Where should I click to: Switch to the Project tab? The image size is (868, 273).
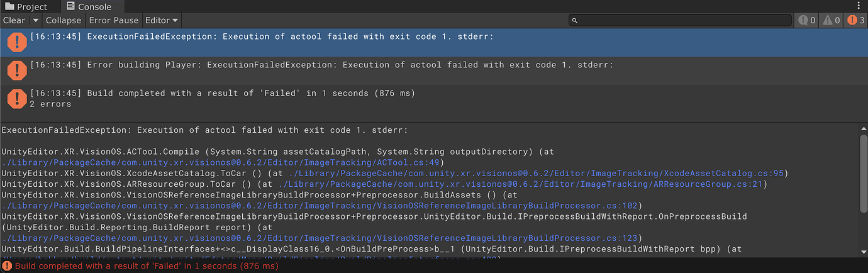pos(26,7)
